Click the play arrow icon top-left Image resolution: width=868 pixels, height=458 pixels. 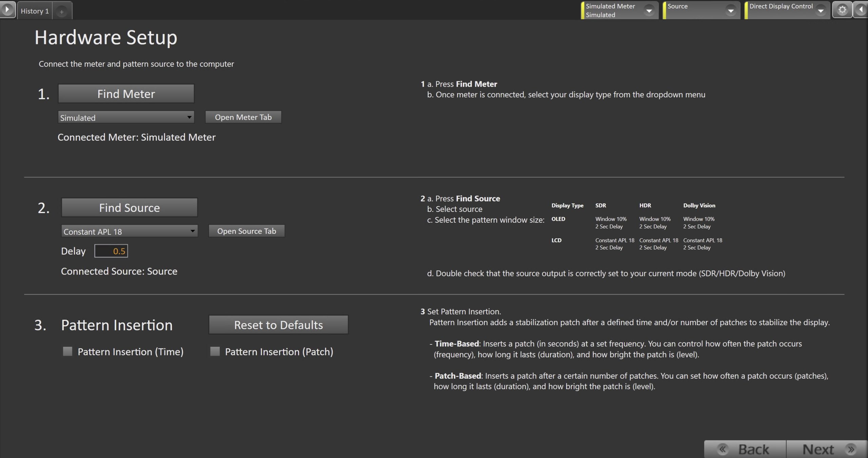pos(7,9)
